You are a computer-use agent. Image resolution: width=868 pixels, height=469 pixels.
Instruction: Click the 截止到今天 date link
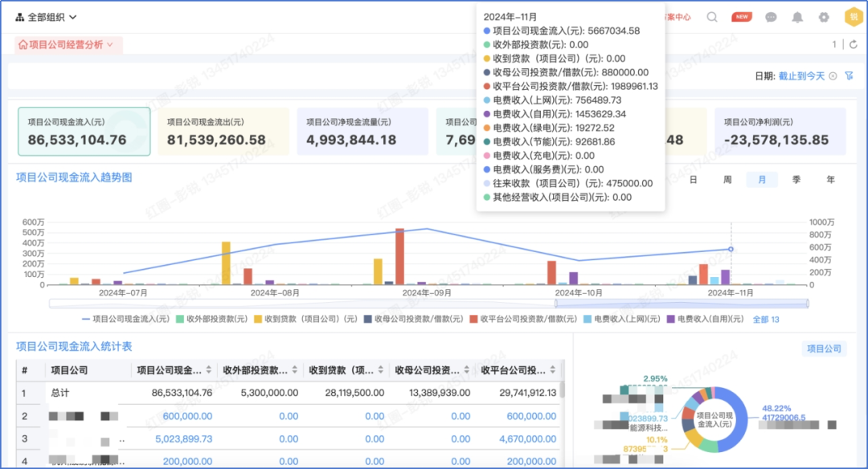[x=801, y=75]
